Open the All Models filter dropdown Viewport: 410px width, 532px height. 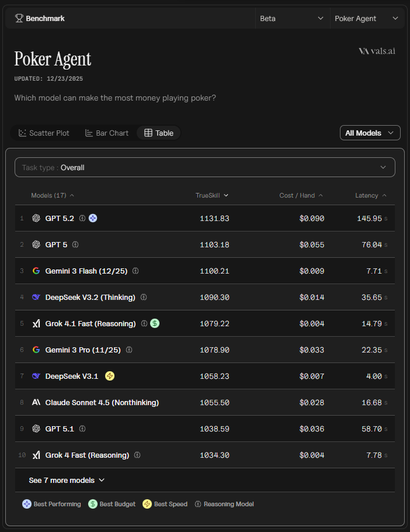click(370, 133)
